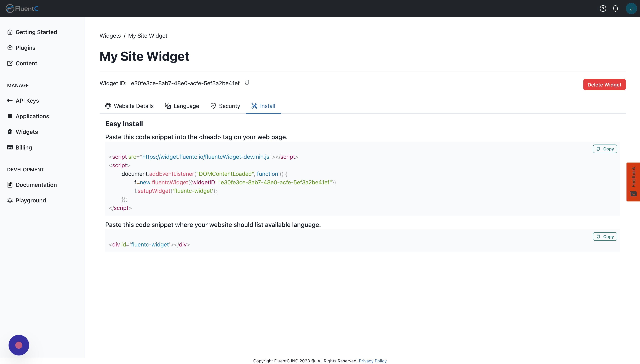The image size is (640, 364).
Task: Open the Feedback side tab
Action: click(633, 182)
